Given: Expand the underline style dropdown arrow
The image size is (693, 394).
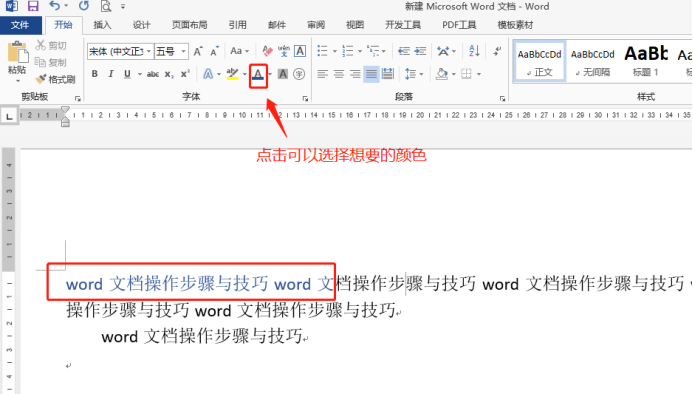Looking at the screenshot, I should 139,74.
